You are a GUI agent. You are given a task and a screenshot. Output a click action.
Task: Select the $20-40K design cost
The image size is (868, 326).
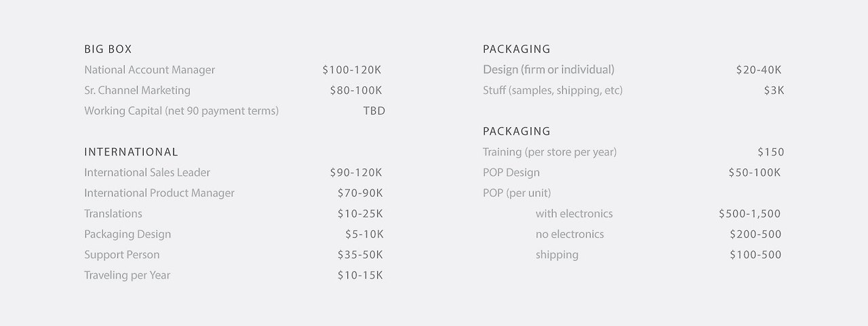click(x=759, y=70)
